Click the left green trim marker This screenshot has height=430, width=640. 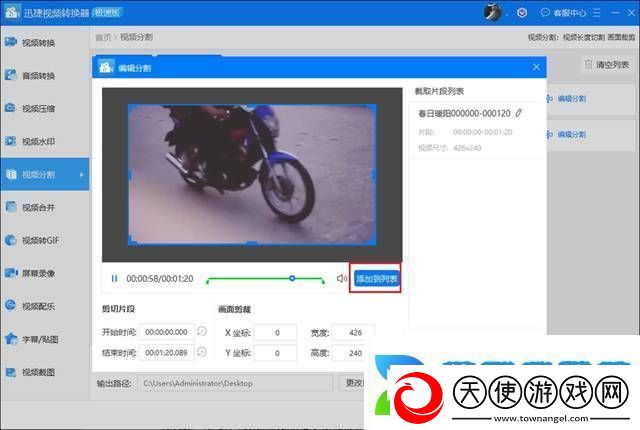pos(208,281)
